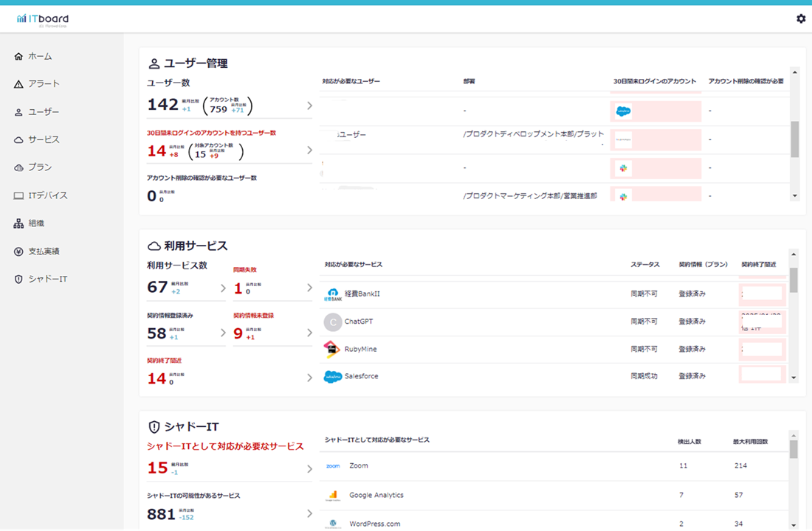
Task: Click the WordPress.com service icon
Action: coord(332,523)
